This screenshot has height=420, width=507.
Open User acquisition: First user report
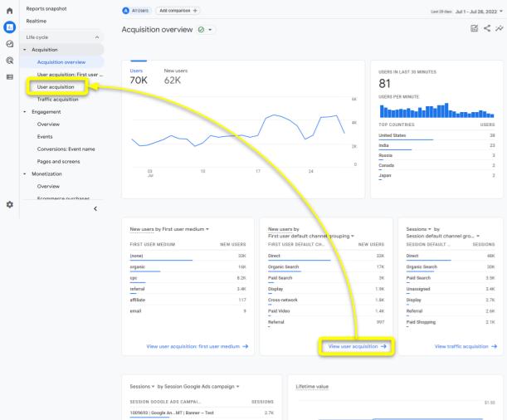71,75
